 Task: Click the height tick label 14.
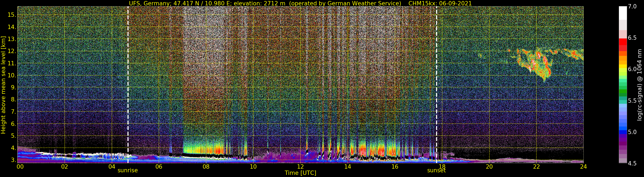12,27
